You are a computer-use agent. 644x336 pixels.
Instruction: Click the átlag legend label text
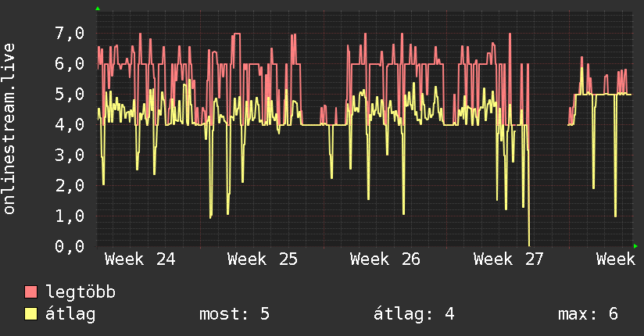(x=70, y=314)
